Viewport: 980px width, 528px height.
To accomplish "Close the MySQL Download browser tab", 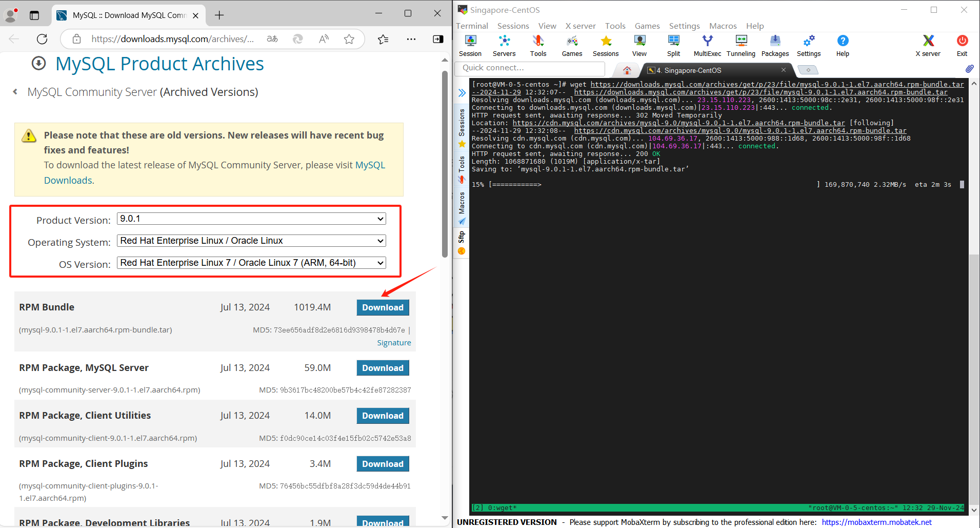I will tap(195, 15).
